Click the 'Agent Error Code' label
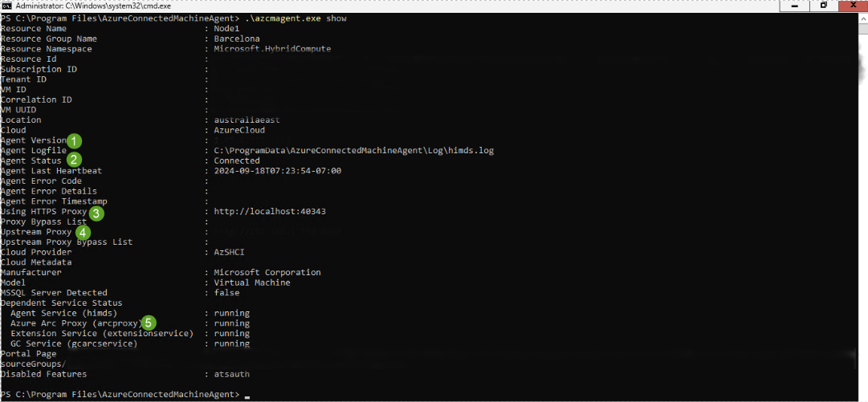The width and height of the screenshot is (868, 402). 42,181
